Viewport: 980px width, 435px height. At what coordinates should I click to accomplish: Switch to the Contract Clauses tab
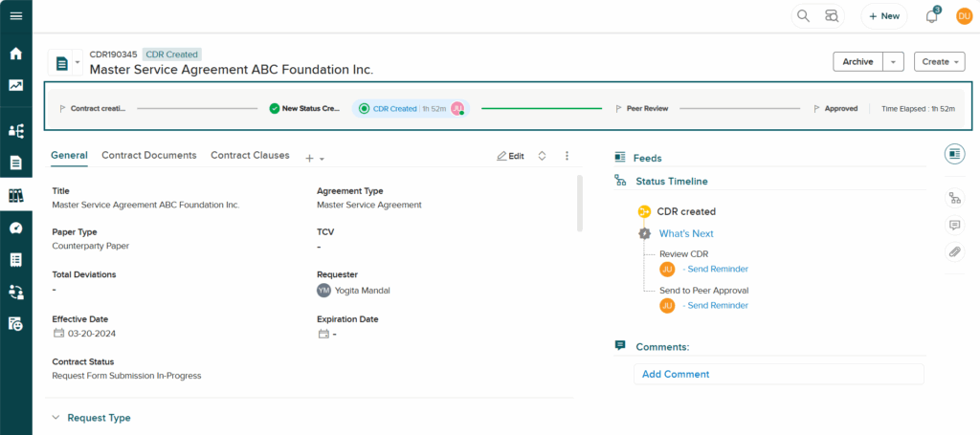point(250,155)
